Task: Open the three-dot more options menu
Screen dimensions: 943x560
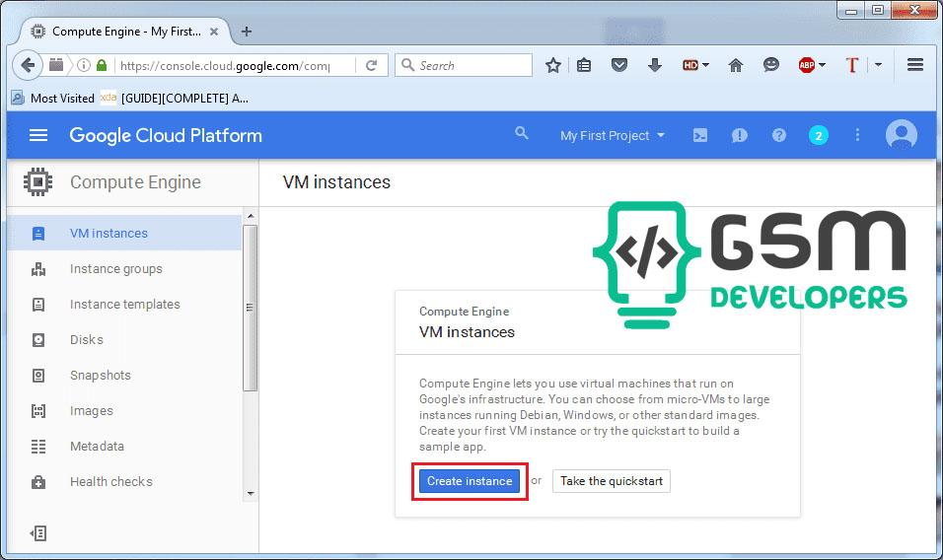Action: pyautogui.click(x=857, y=135)
